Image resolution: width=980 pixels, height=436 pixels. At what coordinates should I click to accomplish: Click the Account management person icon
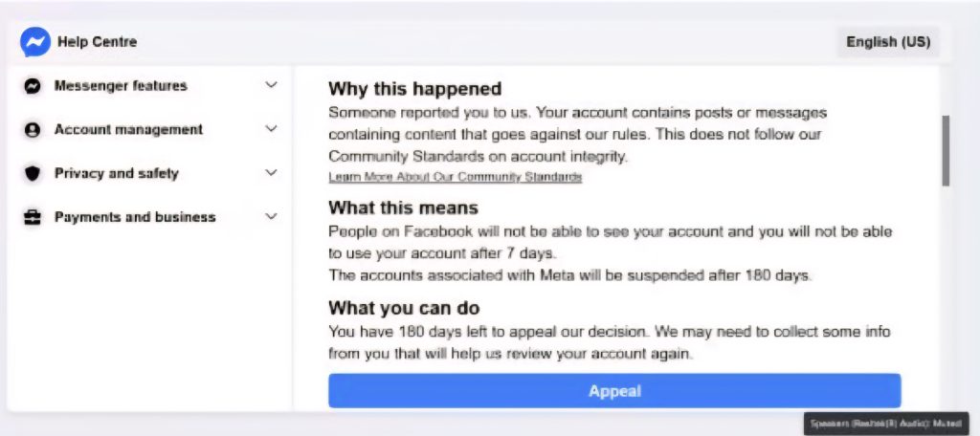click(x=33, y=130)
